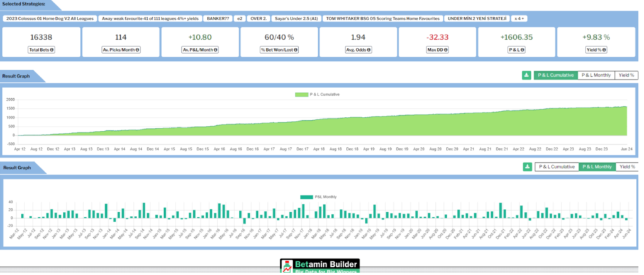Click info icon beside Av. Picks/Month
The image size is (644, 275).
coord(137,50)
